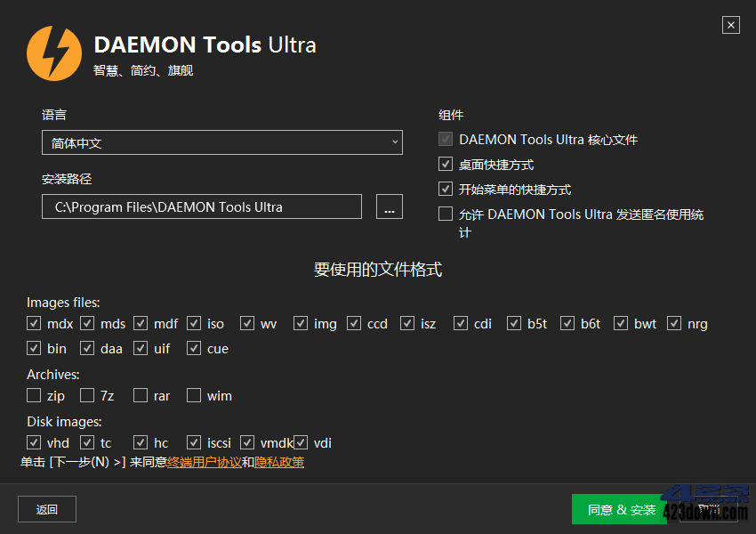Uncheck the vmdk disk image format
Image resolution: width=756 pixels, height=534 pixels.
click(x=246, y=442)
